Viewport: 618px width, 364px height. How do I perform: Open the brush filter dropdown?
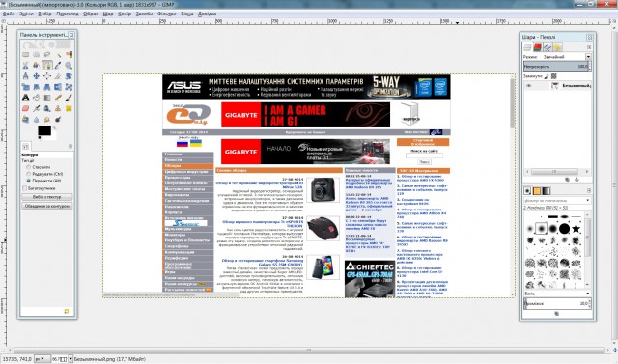coord(556,201)
